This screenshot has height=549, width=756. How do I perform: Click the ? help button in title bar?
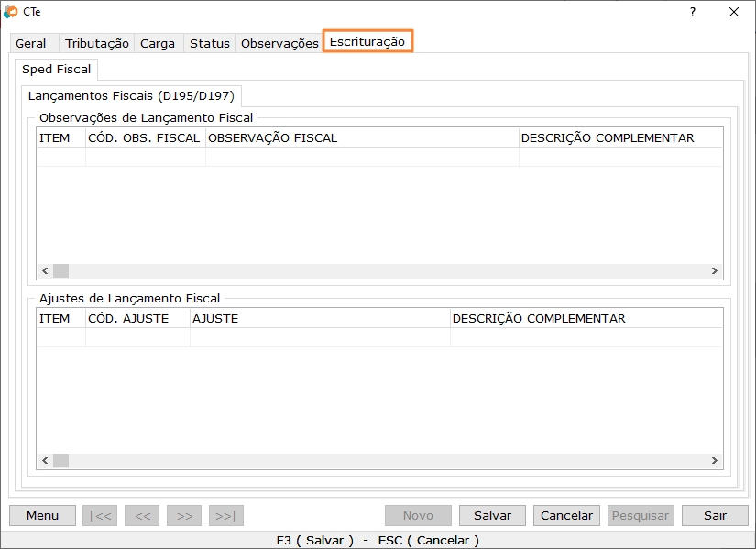(x=692, y=12)
